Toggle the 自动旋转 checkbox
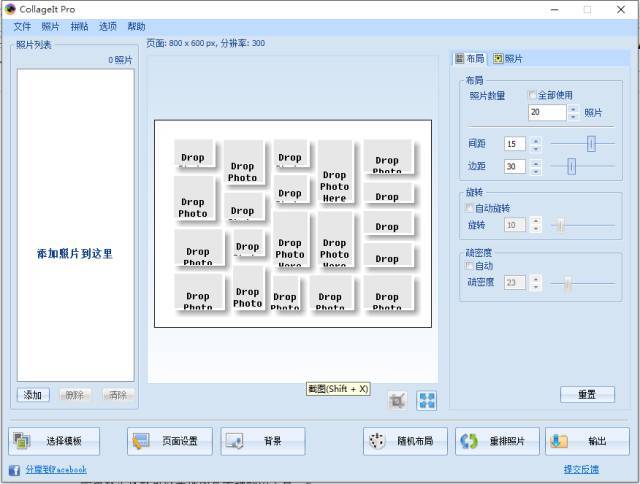Viewport: 640px width, 484px height. click(469, 208)
